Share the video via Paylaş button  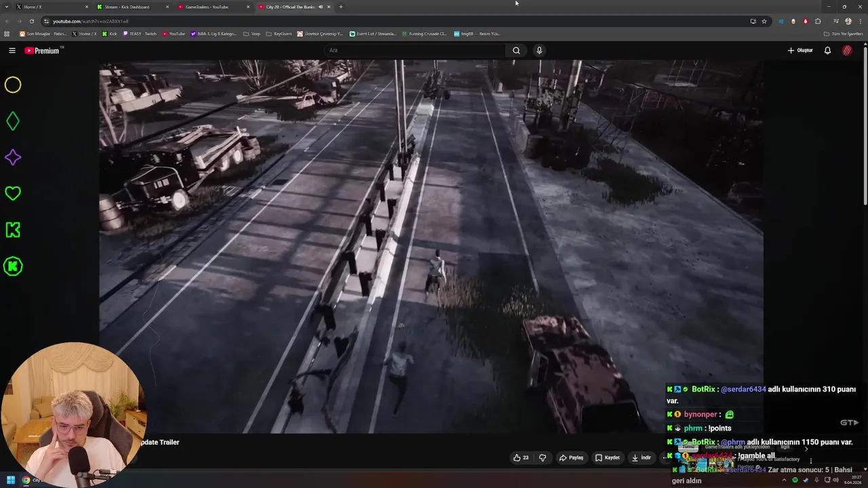pos(571,457)
